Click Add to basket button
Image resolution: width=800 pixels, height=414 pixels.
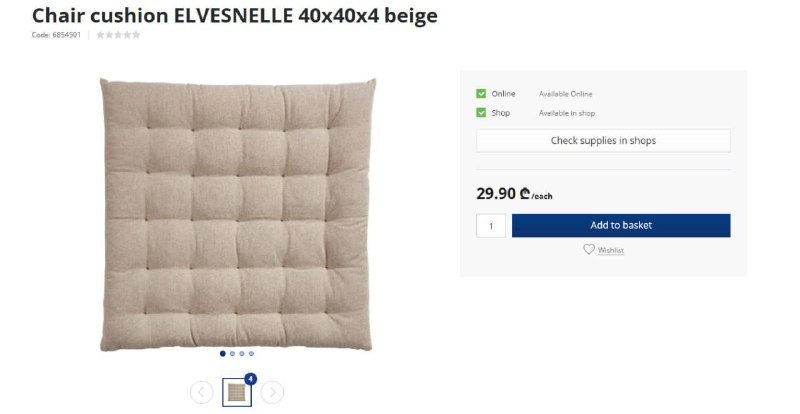pyautogui.click(x=621, y=226)
